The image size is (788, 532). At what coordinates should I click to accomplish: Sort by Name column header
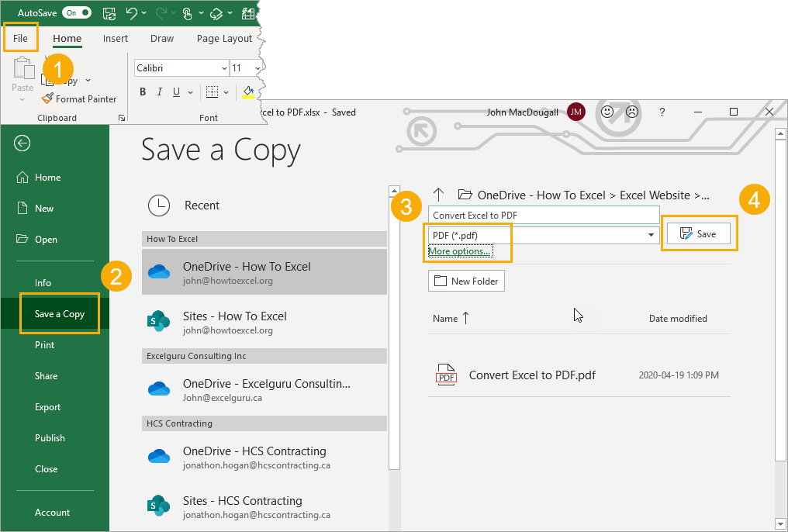coord(451,318)
